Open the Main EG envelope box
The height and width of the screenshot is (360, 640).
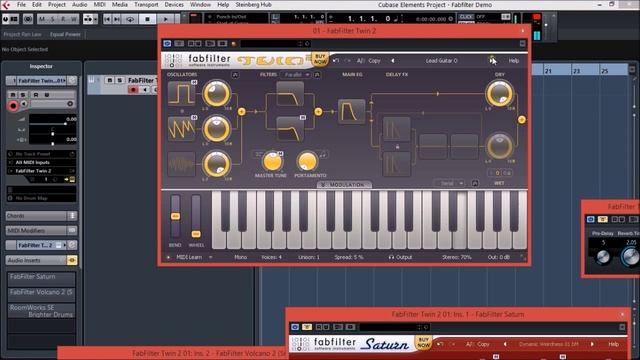pos(351,111)
